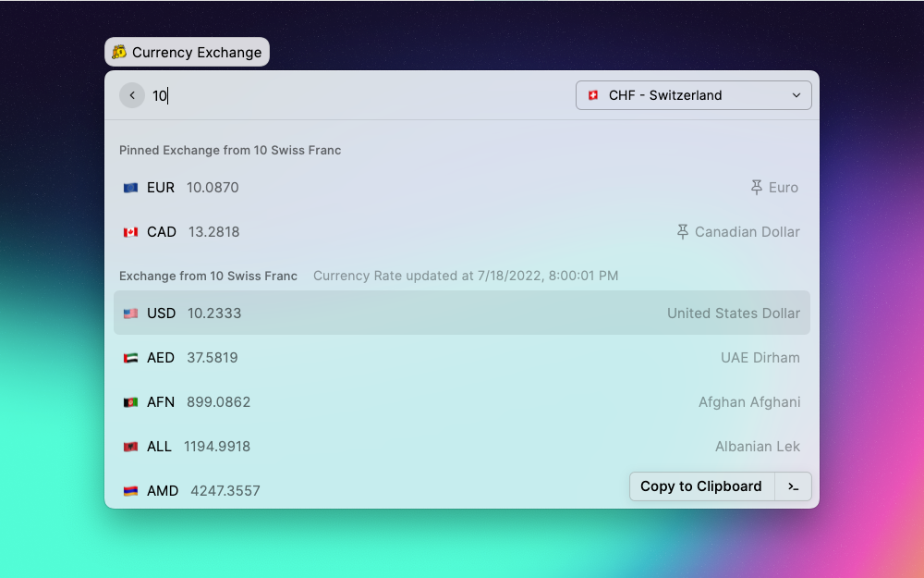Viewport: 924px width, 578px height.
Task: Click the Afghan Afghani label
Action: [749, 402]
